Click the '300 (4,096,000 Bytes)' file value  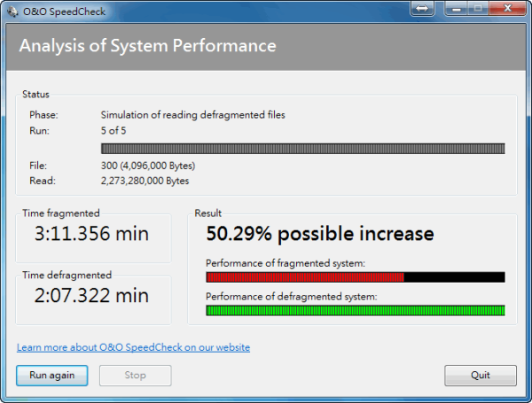click(x=148, y=166)
